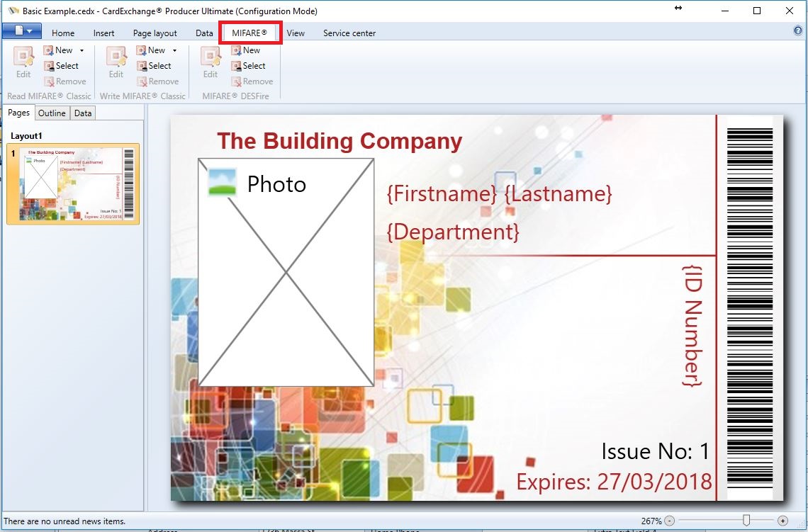Screen dimensions: 808x532
Task: Select the 'Issue No: 1' text
Action: [x=656, y=452]
